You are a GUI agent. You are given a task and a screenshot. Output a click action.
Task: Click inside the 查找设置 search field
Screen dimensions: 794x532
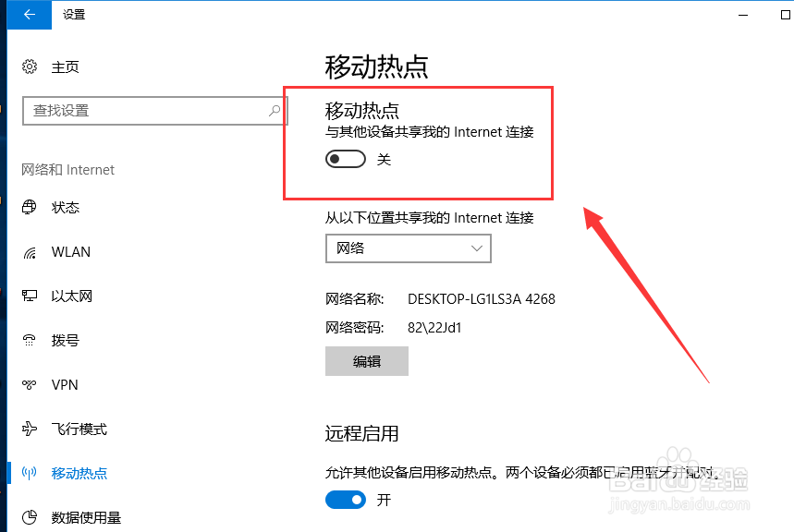pyautogui.click(x=139, y=110)
